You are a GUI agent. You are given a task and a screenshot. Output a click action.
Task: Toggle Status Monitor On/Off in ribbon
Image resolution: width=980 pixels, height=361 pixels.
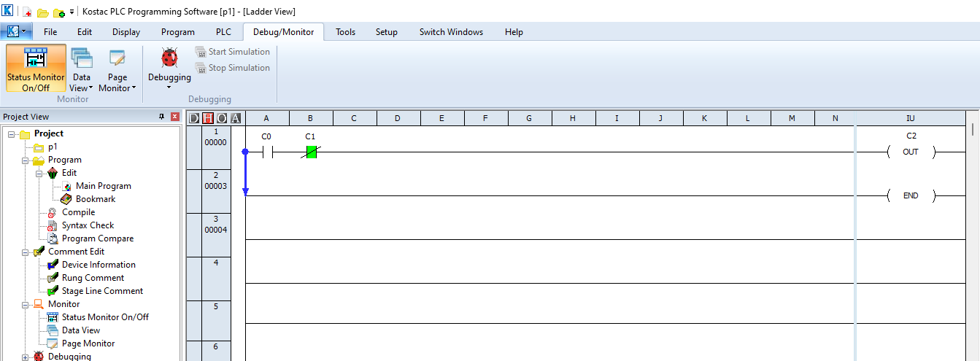pyautogui.click(x=36, y=68)
